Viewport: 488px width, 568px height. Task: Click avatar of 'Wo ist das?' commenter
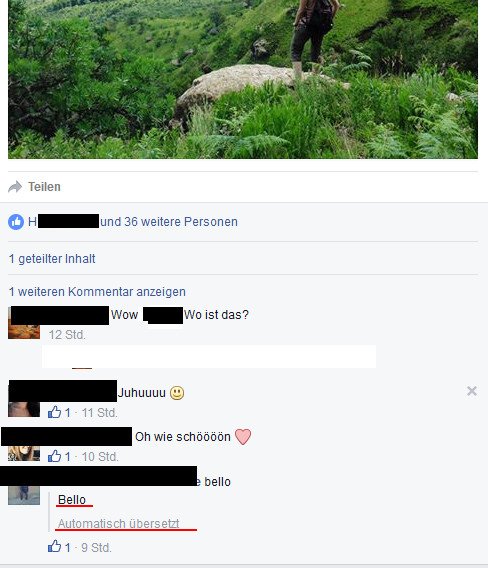(24, 323)
